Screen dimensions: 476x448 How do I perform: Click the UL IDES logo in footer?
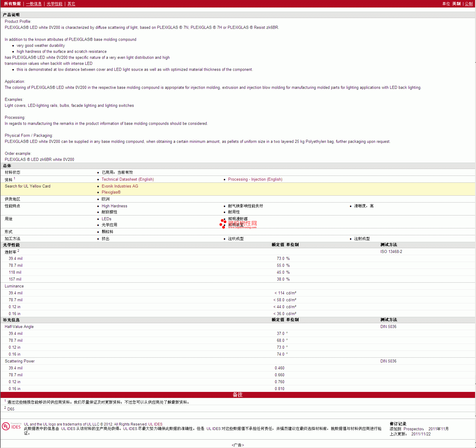[x=11, y=426]
